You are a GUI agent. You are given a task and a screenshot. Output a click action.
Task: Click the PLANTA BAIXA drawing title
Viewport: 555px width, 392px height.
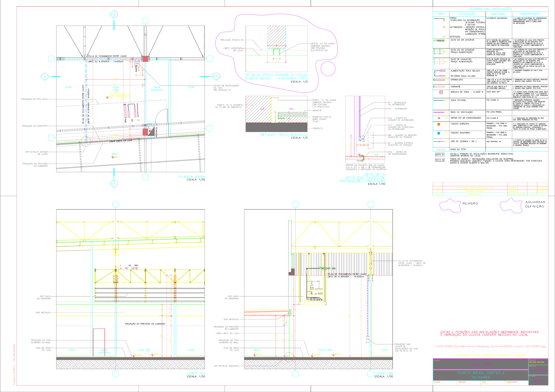click(192, 177)
